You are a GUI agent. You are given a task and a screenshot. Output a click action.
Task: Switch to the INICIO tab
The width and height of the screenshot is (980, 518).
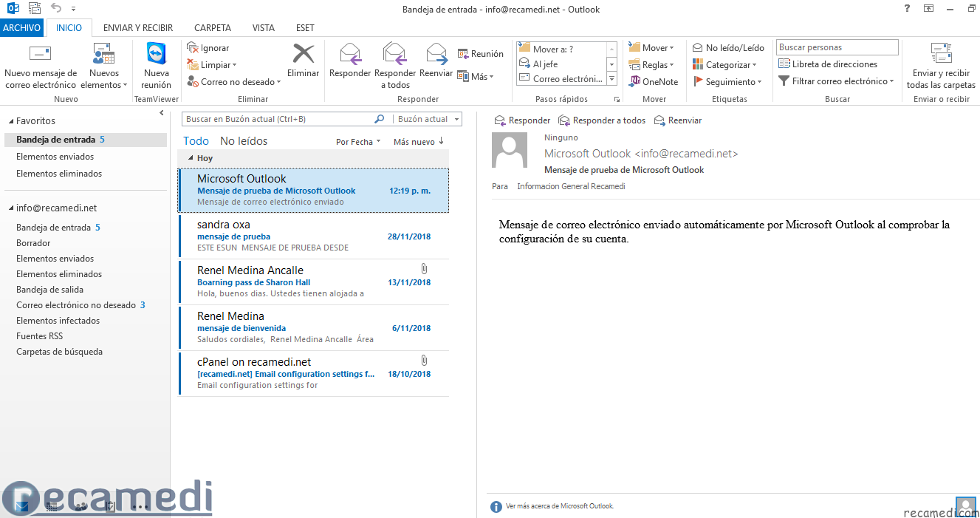coord(69,28)
